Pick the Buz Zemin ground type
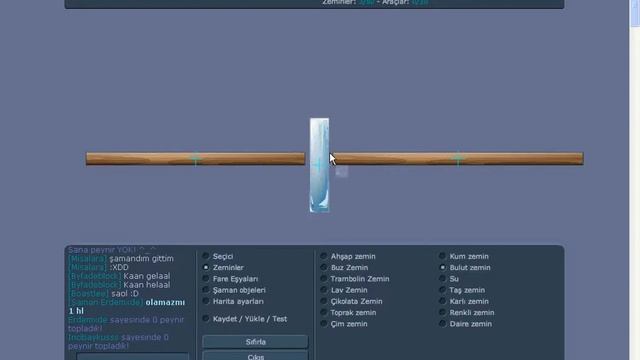640x360 pixels. (x=324, y=267)
